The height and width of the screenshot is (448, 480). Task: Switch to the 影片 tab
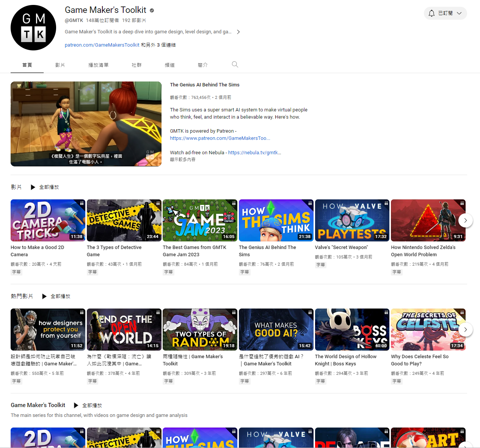pyautogui.click(x=60, y=65)
